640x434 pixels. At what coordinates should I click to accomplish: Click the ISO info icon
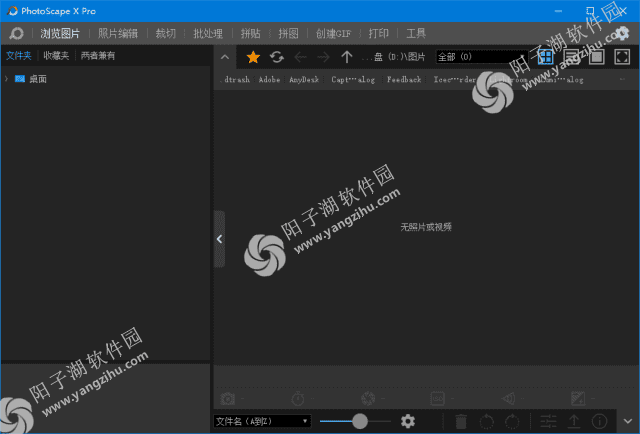click(438, 398)
